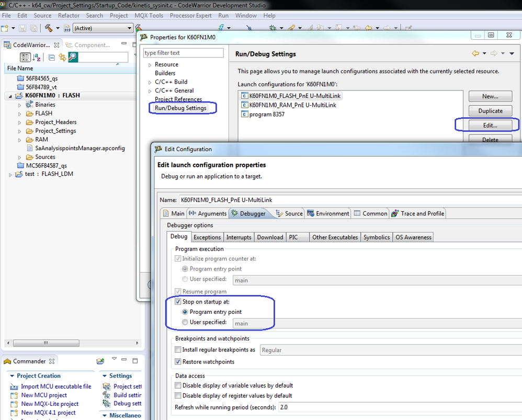This screenshot has height=420, width=522.
Task: Open the Active build configuration combo box
Action: (103, 28)
